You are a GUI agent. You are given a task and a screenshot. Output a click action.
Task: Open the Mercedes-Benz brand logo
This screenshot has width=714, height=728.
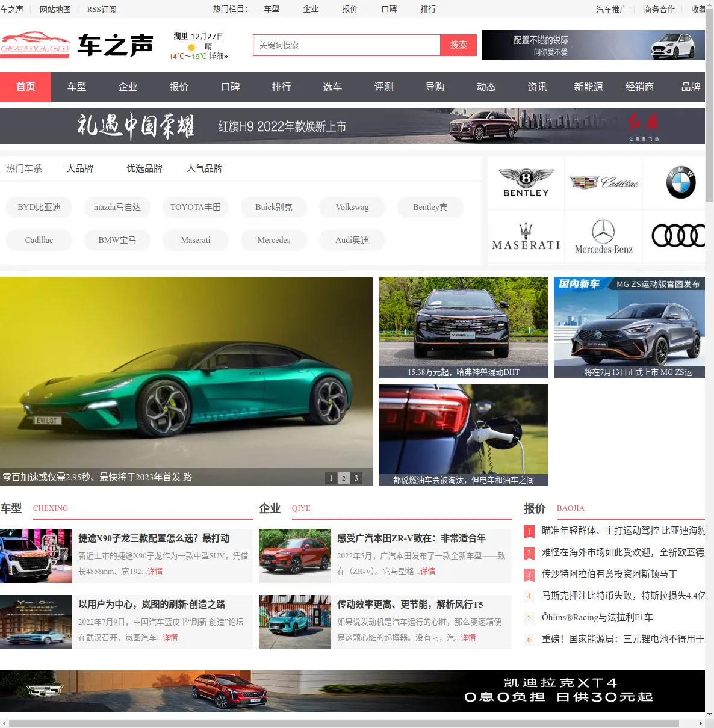(x=604, y=236)
